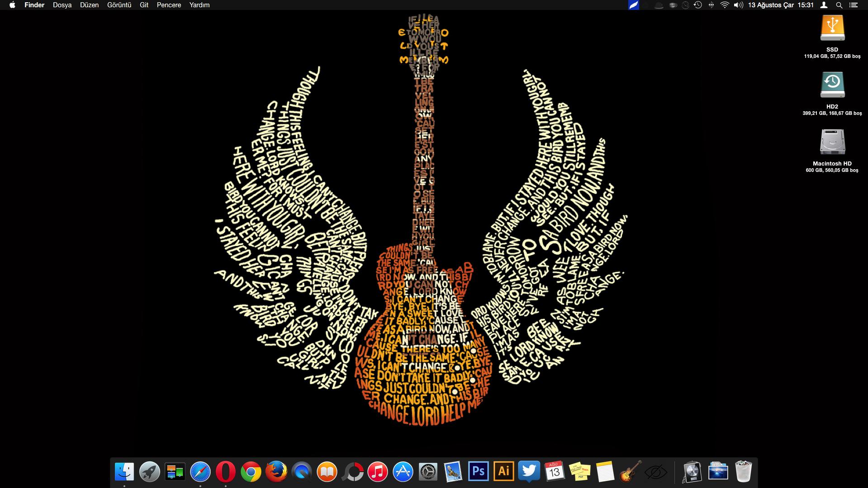Viewport: 868px width, 488px height.
Task: Click the date and time display
Action: [x=781, y=5]
